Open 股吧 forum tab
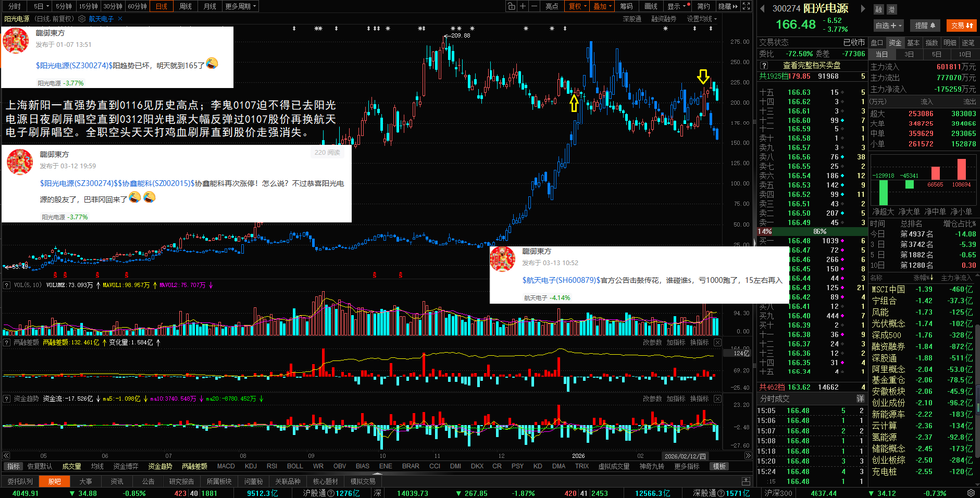This screenshot has width=980, height=498. coord(55,482)
